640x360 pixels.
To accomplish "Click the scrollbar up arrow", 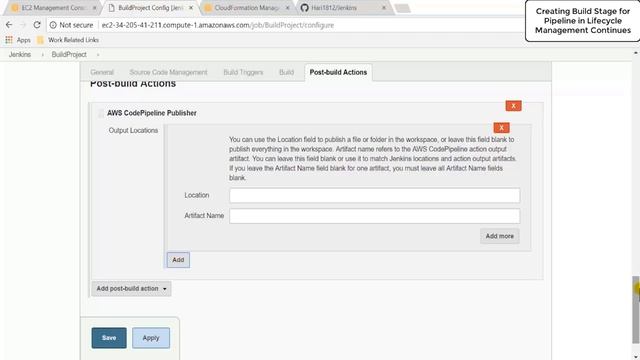I will (x=636, y=53).
